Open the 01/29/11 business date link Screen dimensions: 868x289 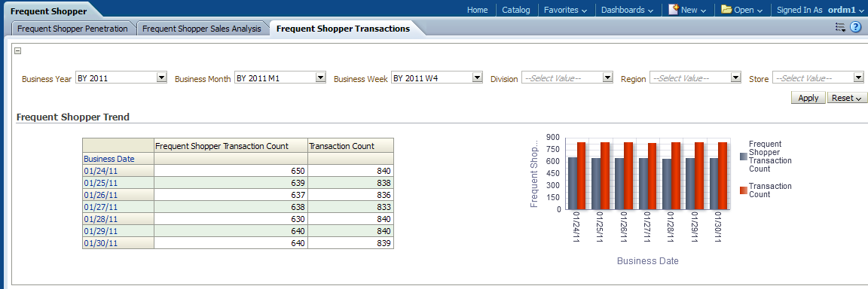click(100, 232)
